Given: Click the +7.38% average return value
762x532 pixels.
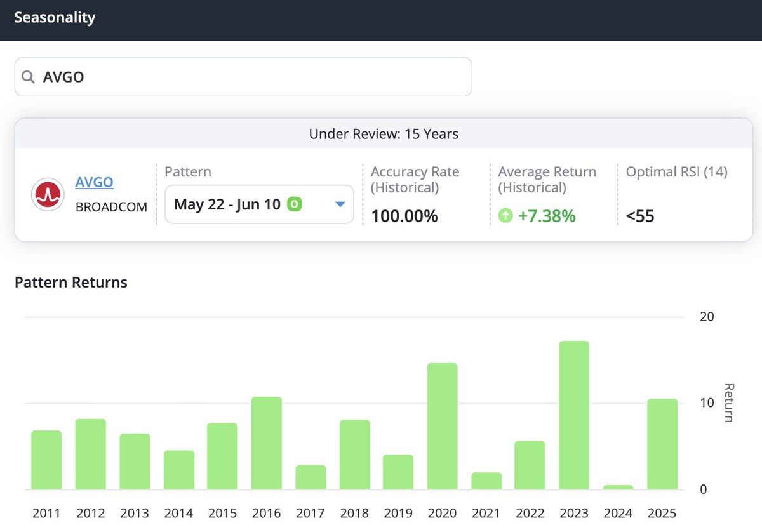Looking at the screenshot, I should 547,216.
